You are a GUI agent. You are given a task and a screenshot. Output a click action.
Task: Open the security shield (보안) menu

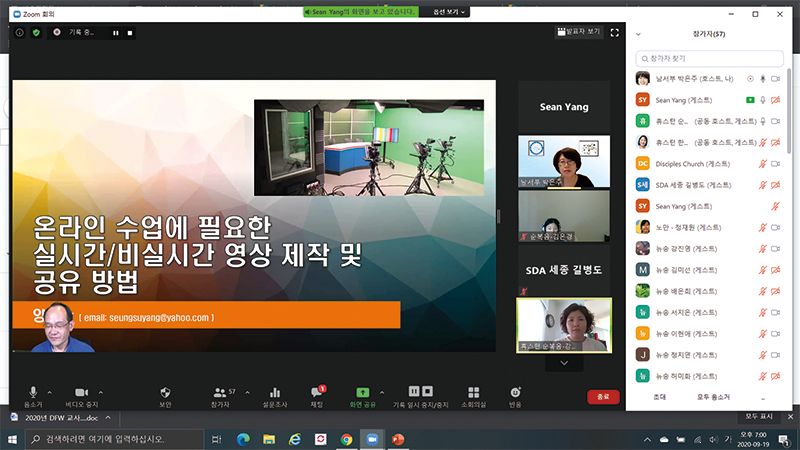(165, 393)
